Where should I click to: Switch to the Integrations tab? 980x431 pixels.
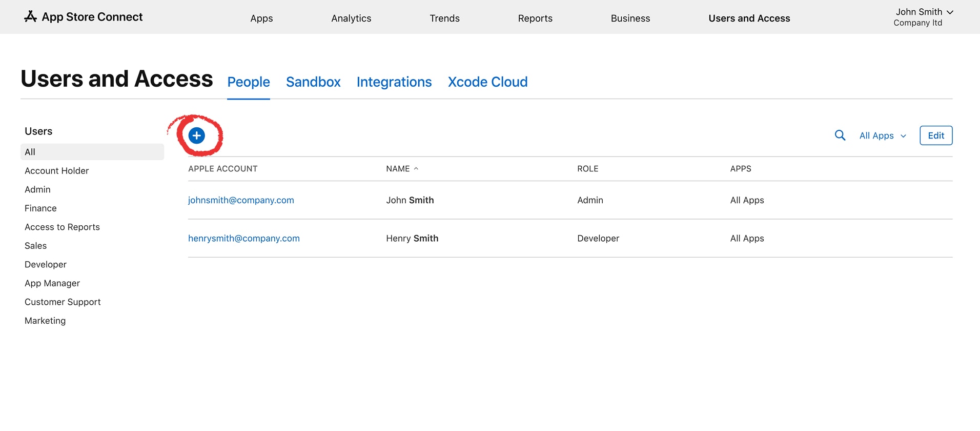pyautogui.click(x=394, y=82)
